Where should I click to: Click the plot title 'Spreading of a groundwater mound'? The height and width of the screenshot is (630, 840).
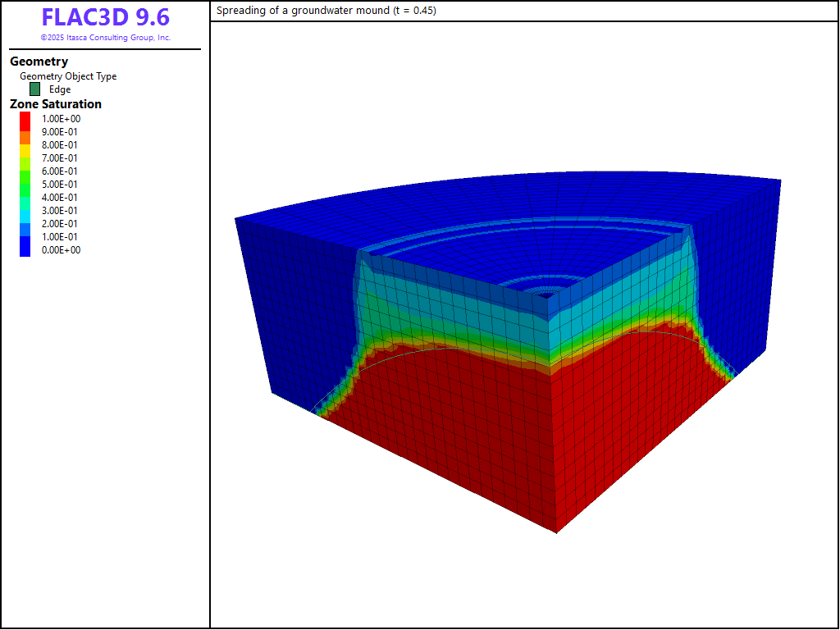pyautogui.click(x=326, y=11)
